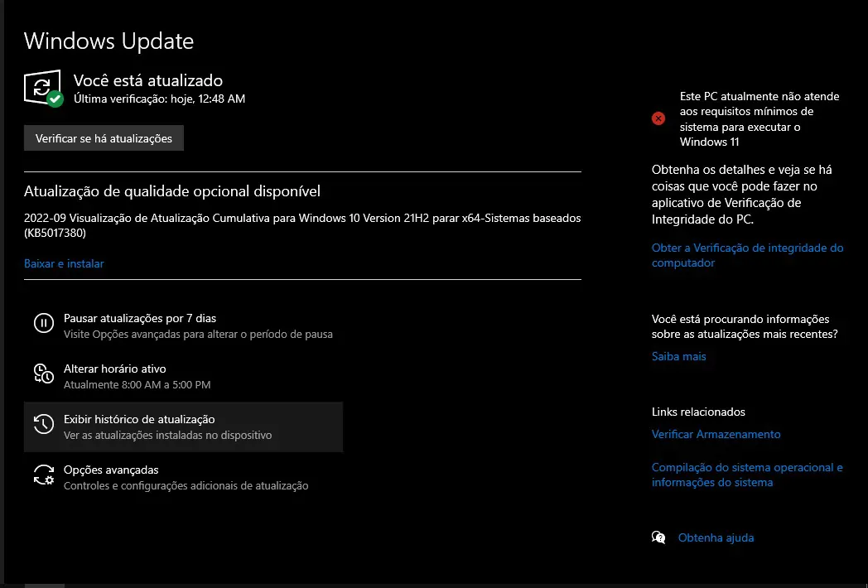Click the history icon for Exibir histórico
Image resolution: width=868 pixels, height=588 pixels.
(44, 424)
